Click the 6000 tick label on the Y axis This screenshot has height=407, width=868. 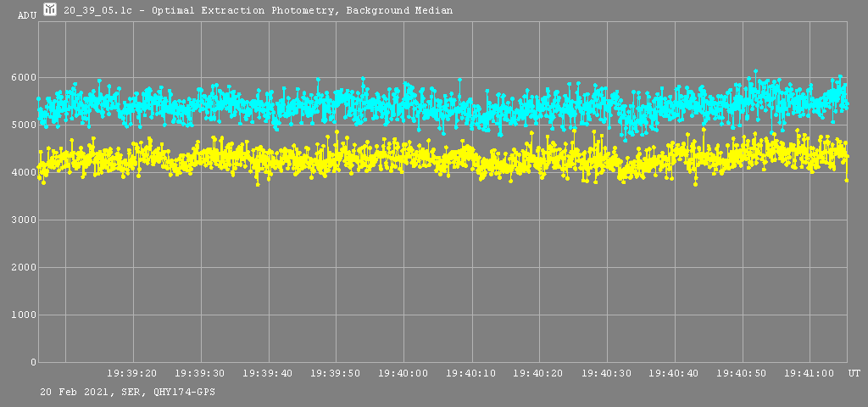click(23, 78)
